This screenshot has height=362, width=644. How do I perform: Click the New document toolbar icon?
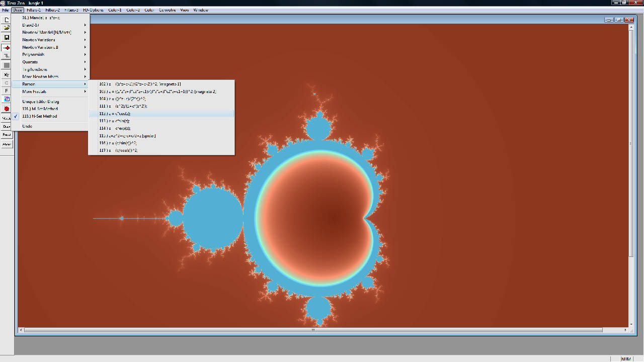[7, 20]
